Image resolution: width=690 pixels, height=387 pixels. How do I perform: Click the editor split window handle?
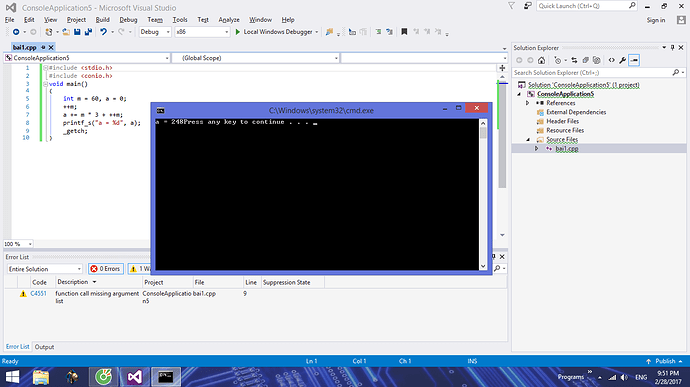pos(502,68)
